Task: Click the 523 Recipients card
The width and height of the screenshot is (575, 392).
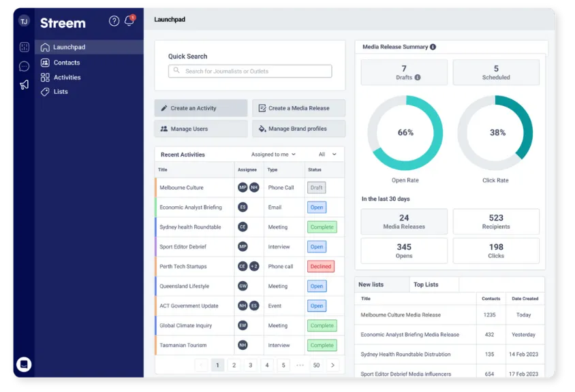Action: point(496,222)
